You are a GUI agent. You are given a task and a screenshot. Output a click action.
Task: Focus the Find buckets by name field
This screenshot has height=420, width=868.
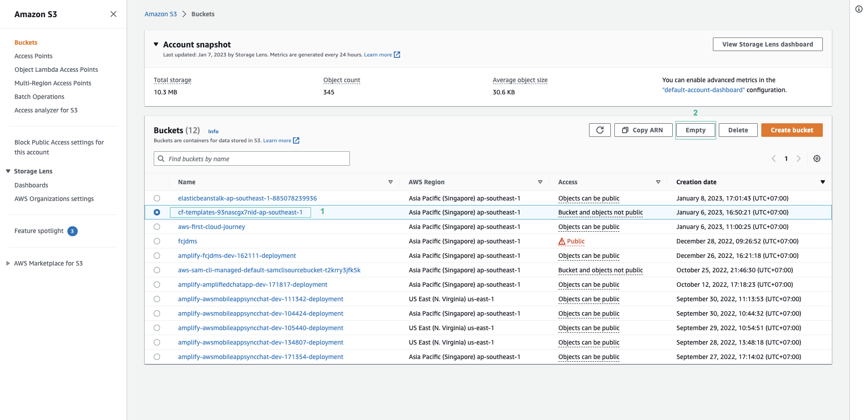[x=252, y=159]
